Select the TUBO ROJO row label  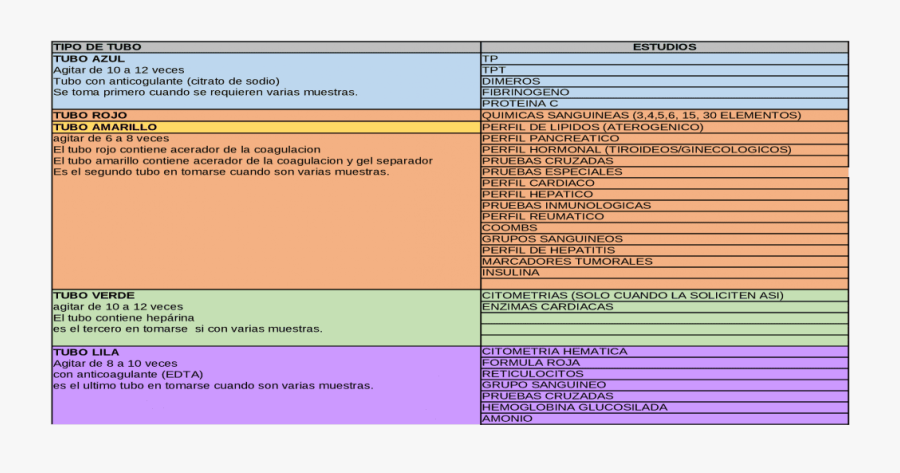[x=90, y=116]
